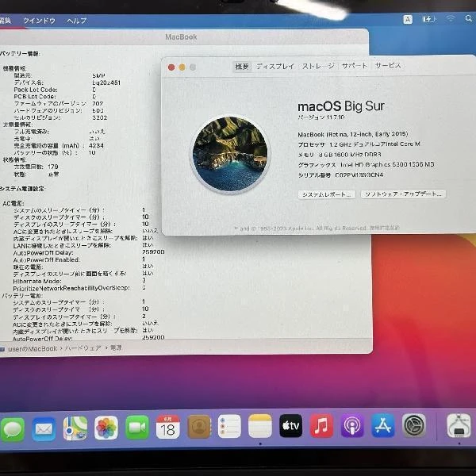Click userのMacBook in the path bar
Screen dimensions: 476x476
(33, 349)
